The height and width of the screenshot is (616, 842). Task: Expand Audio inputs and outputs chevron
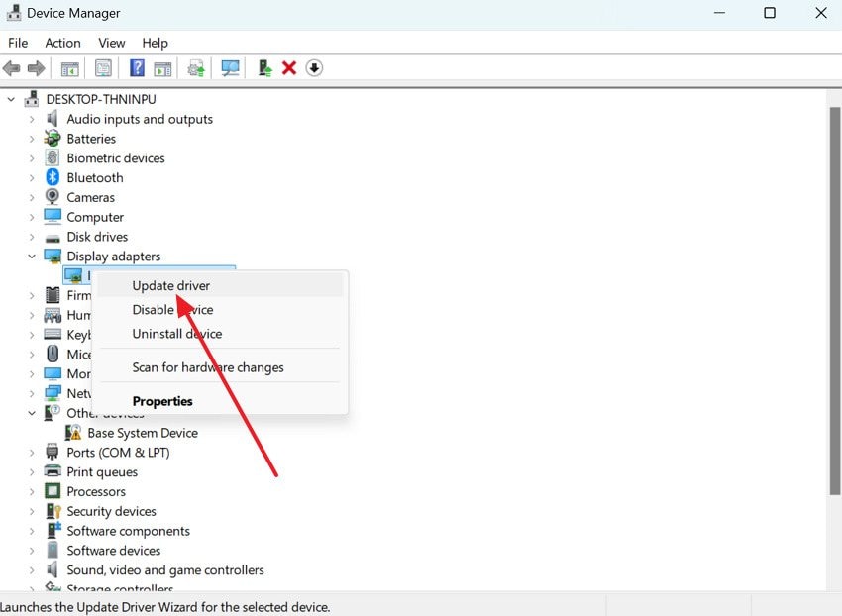(x=31, y=119)
